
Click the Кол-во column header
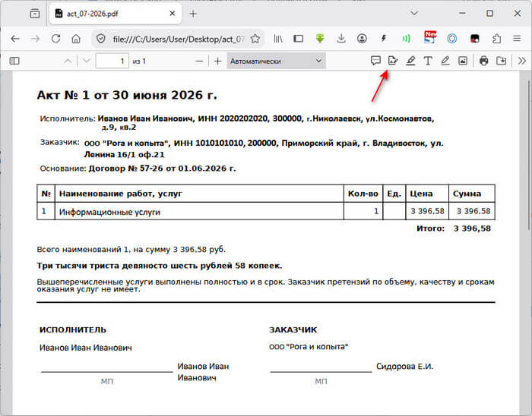(x=363, y=194)
